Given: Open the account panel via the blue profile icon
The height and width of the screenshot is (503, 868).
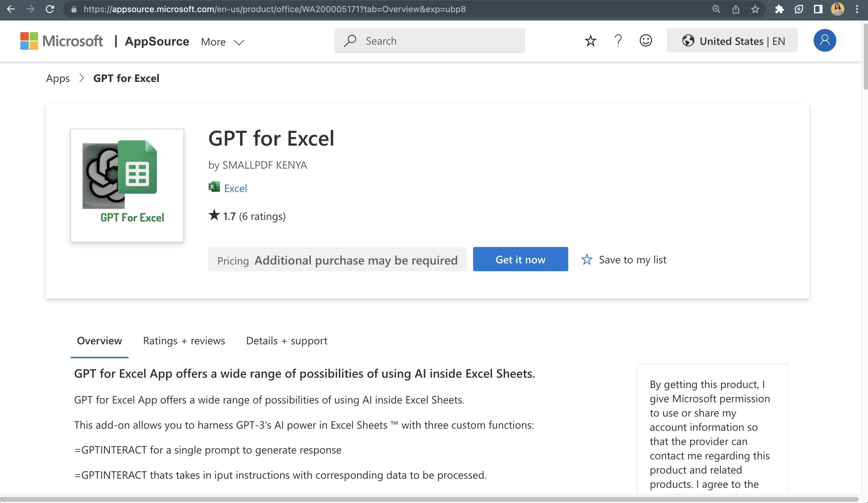Looking at the screenshot, I should (x=824, y=40).
